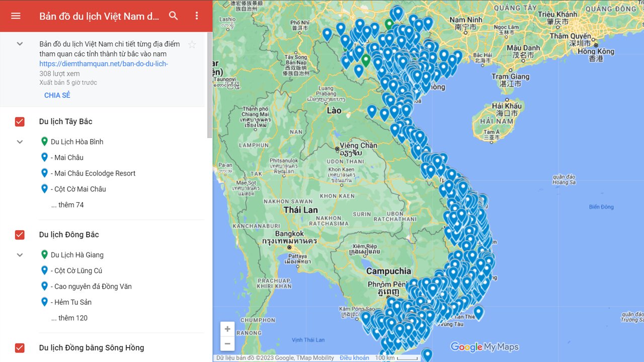Click blue pin beside Mai Châu Ecolodge Resort
Image resolution: width=644 pixels, height=362 pixels.
pyautogui.click(x=44, y=172)
